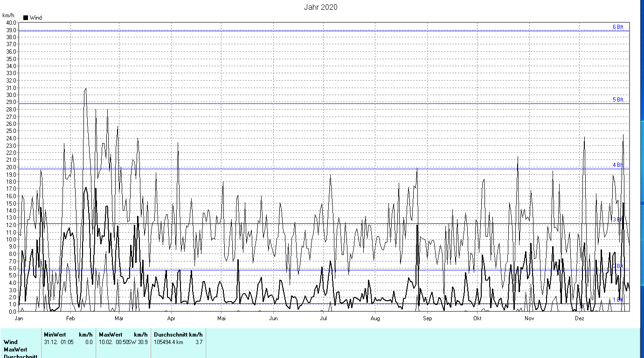Click the 'km/h' y-axis unit label
644x358 pixels.
(x=8, y=15)
